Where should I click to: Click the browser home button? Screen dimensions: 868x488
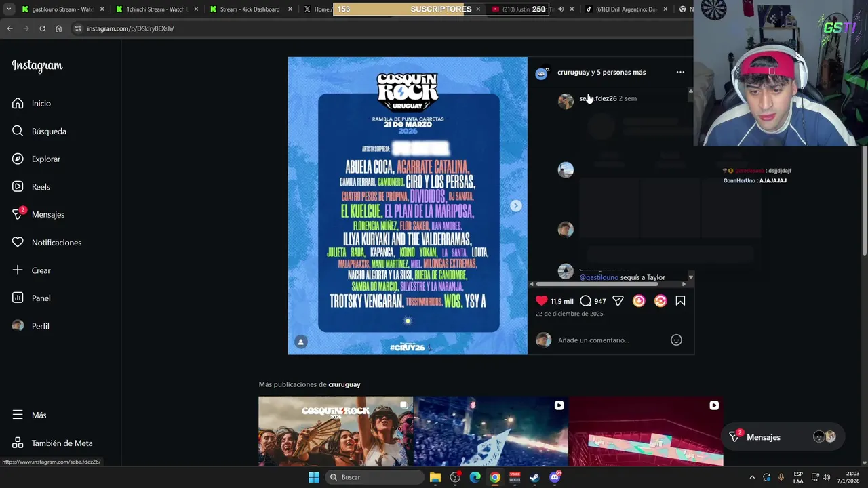coord(58,28)
